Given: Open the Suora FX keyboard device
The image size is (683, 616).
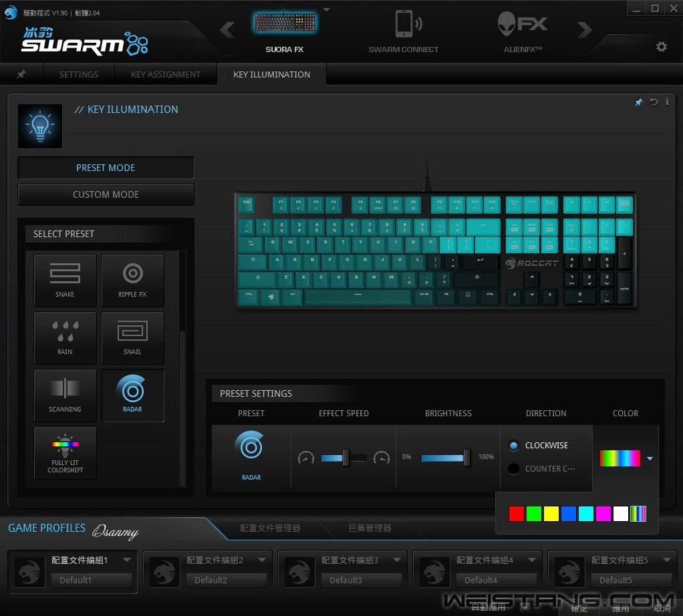Looking at the screenshot, I should pos(285,31).
